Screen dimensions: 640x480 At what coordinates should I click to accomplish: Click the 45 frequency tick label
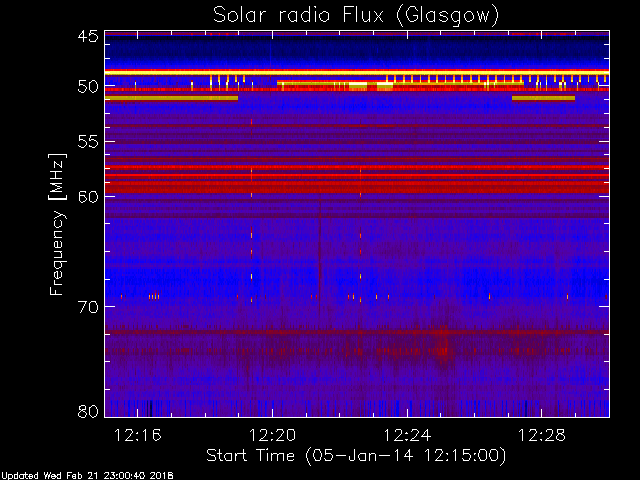point(88,37)
